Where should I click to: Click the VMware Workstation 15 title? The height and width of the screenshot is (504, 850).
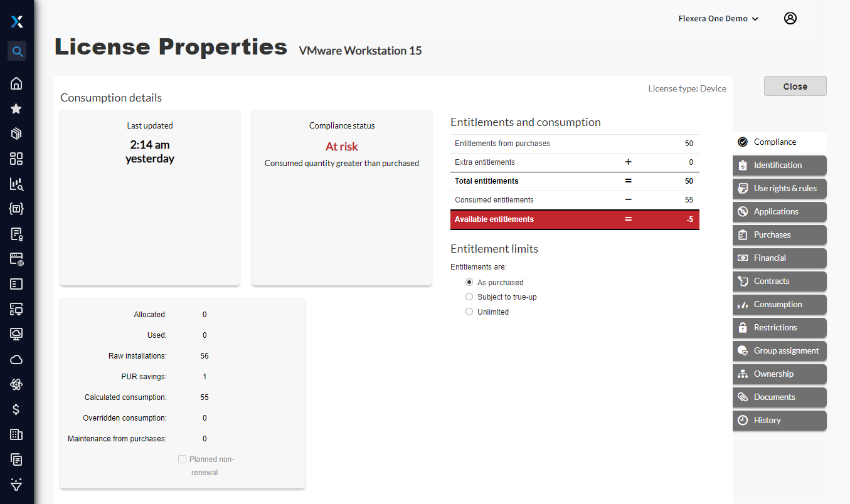coord(361,51)
